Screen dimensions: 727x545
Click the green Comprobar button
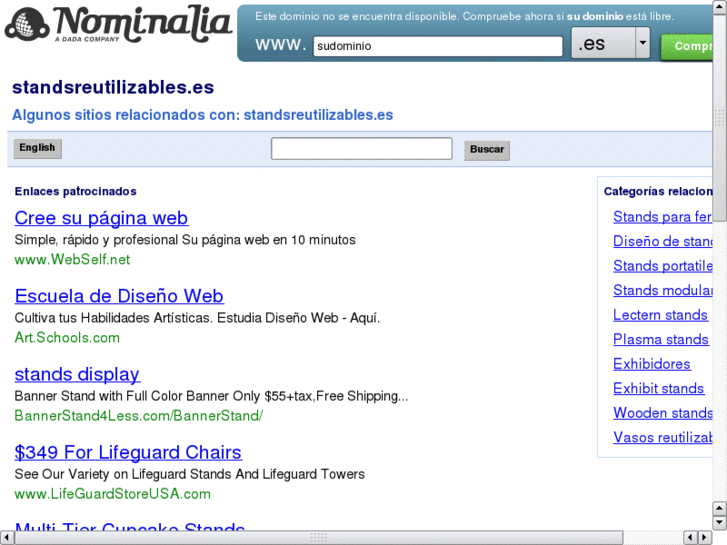coord(687,46)
